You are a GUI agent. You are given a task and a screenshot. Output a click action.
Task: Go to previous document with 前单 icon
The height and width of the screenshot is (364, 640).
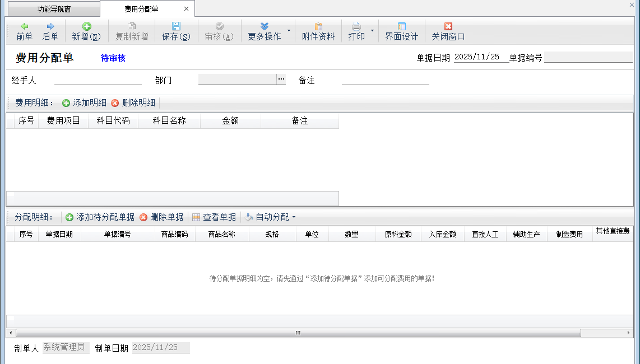(x=24, y=26)
